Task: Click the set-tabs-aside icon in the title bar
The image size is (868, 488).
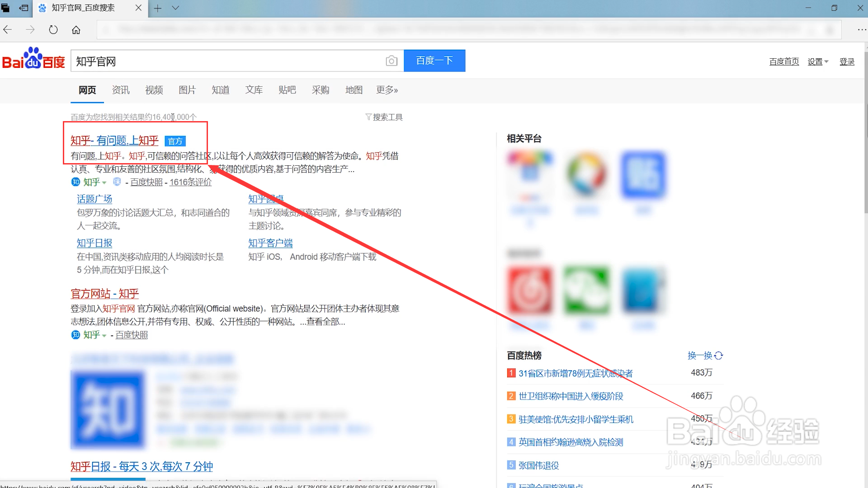Action: [x=24, y=8]
